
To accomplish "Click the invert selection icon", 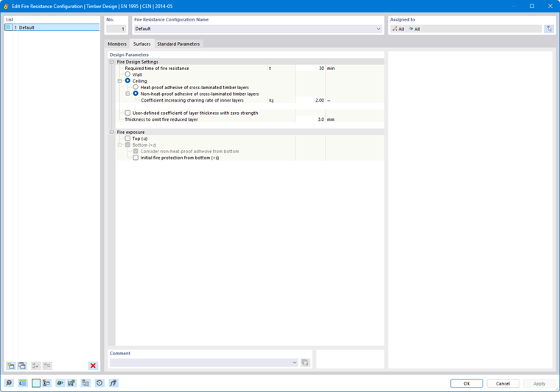I will (x=47, y=365).
